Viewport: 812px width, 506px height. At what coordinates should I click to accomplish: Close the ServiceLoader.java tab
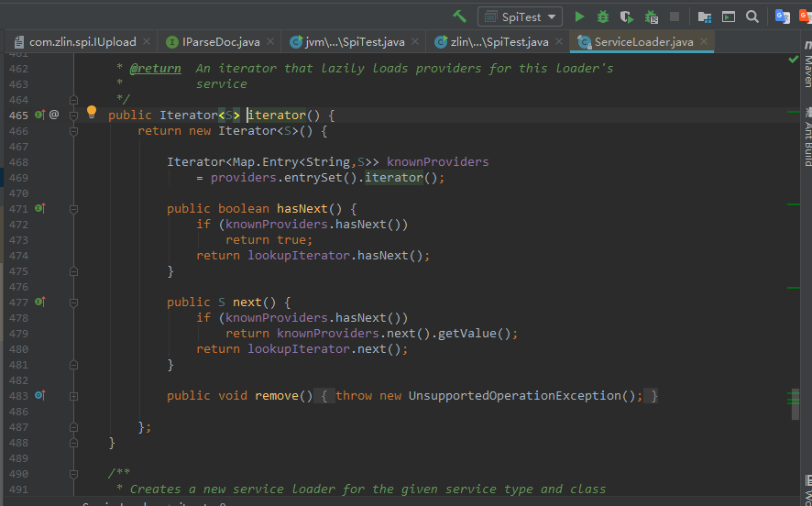point(704,41)
